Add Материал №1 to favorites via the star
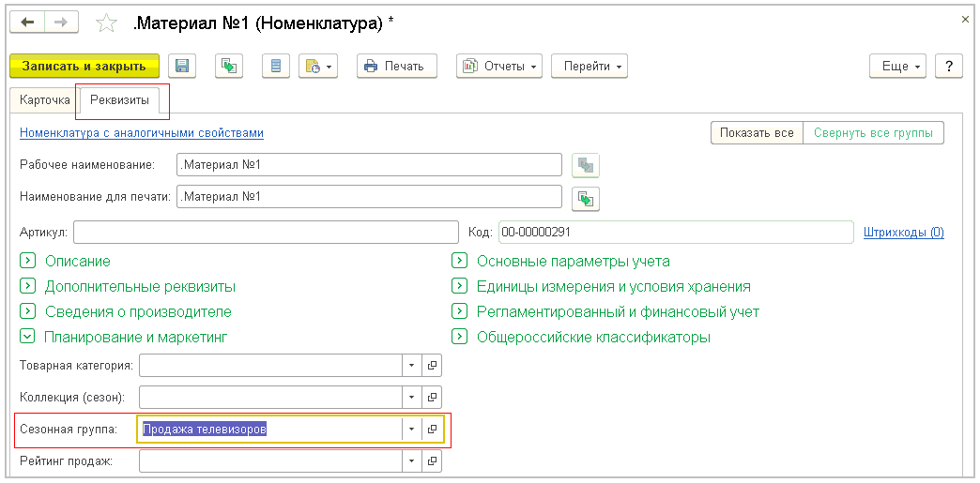The image size is (980, 483). click(107, 23)
